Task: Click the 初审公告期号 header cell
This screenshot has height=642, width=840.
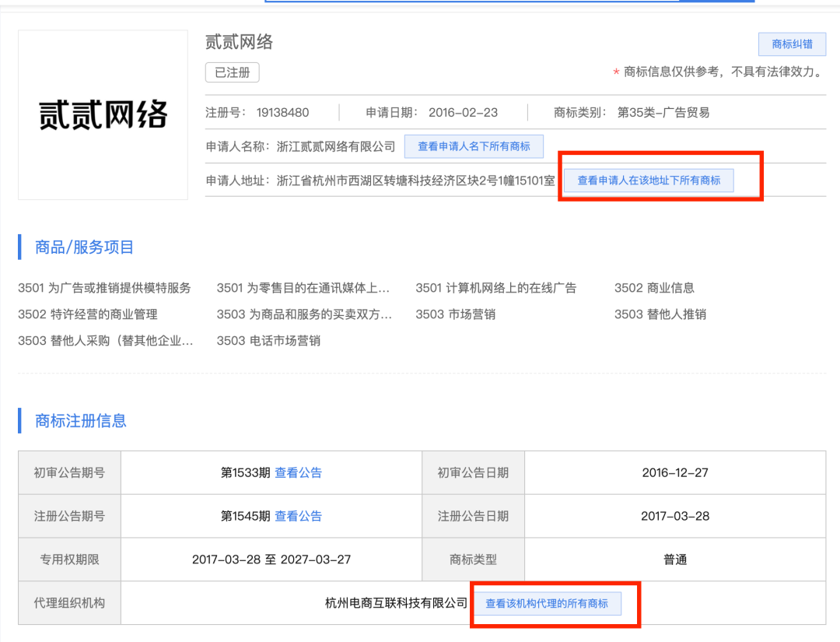Action: click(70, 472)
